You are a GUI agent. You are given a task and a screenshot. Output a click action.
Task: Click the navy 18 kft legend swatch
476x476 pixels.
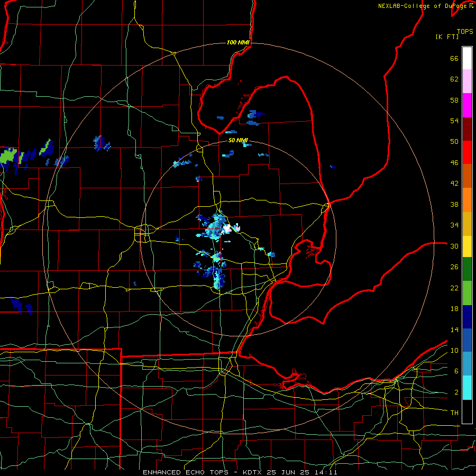point(467,317)
